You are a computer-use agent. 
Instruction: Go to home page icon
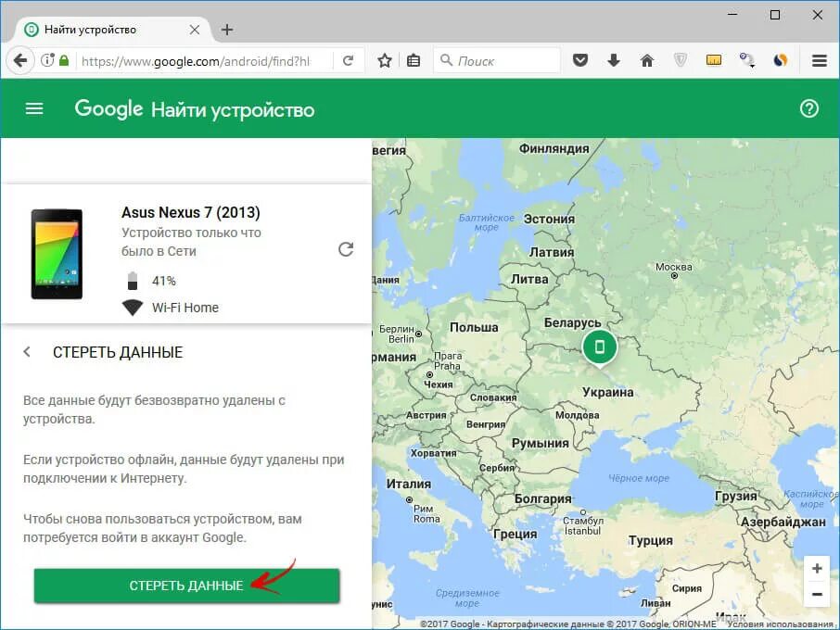[647, 60]
